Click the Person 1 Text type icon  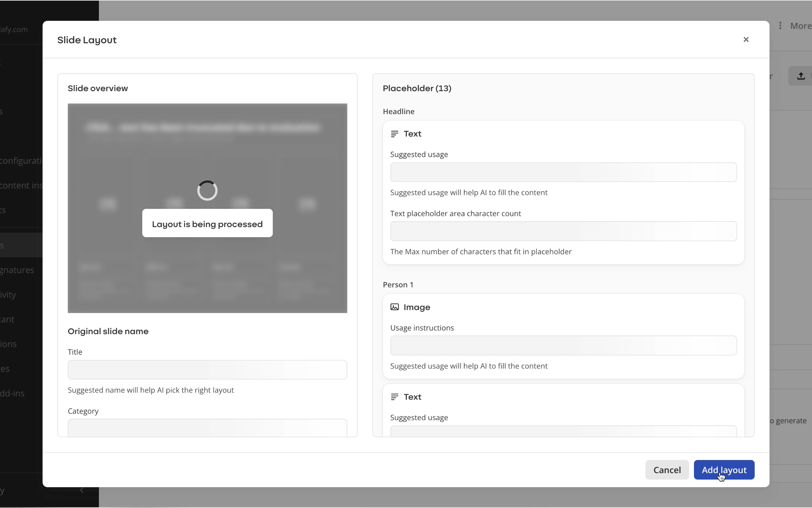(394, 397)
